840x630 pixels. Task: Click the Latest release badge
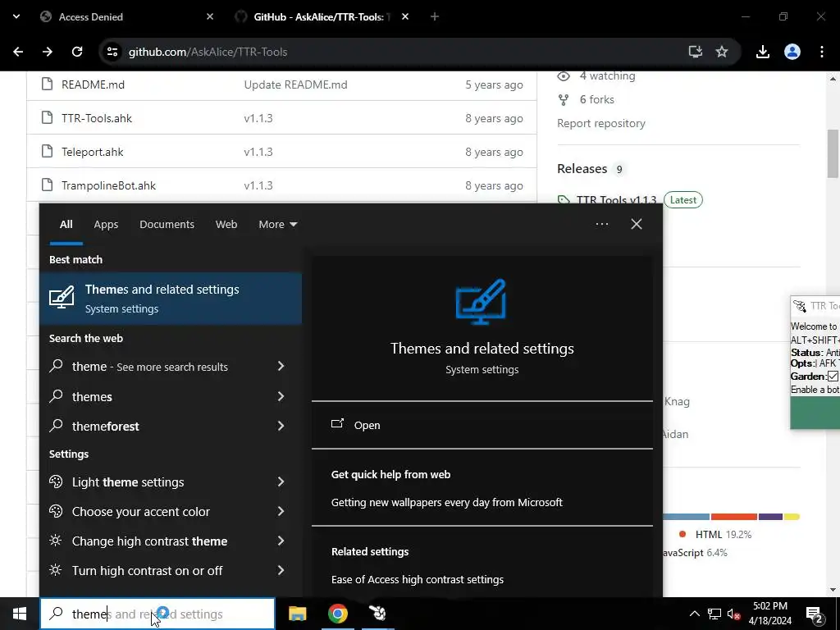pyautogui.click(x=683, y=200)
